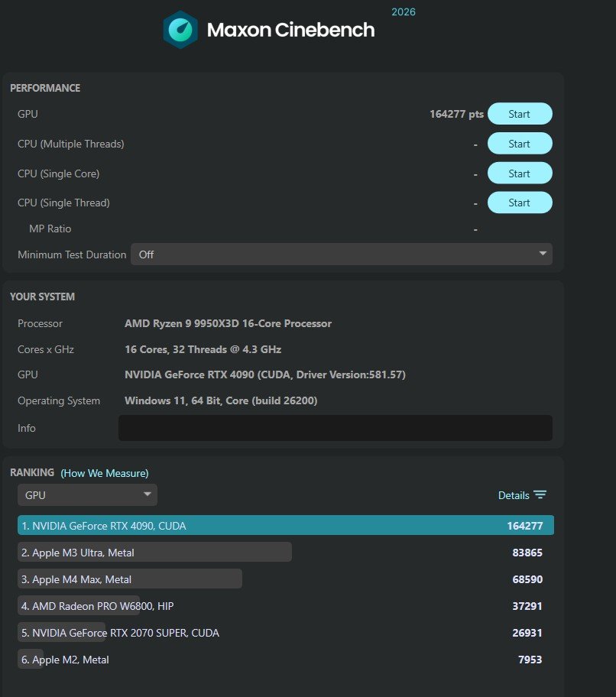Select the AMD Radeon PRO W6800, HIP row
This screenshot has height=697, width=616.
[286, 605]
